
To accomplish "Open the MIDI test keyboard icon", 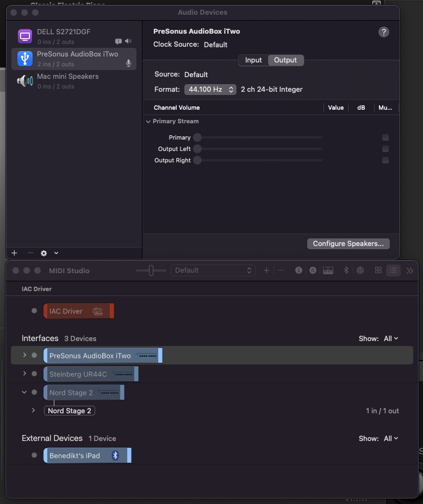I will 328,270.
